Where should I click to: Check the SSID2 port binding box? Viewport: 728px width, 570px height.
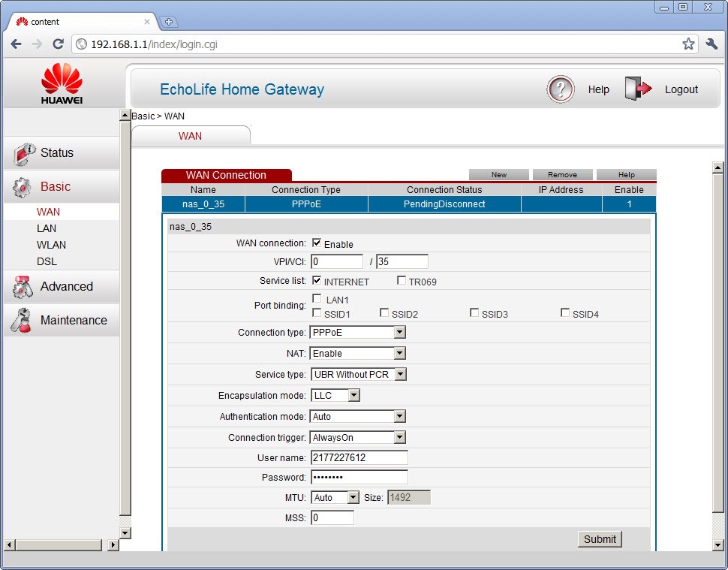coord(384,313)
